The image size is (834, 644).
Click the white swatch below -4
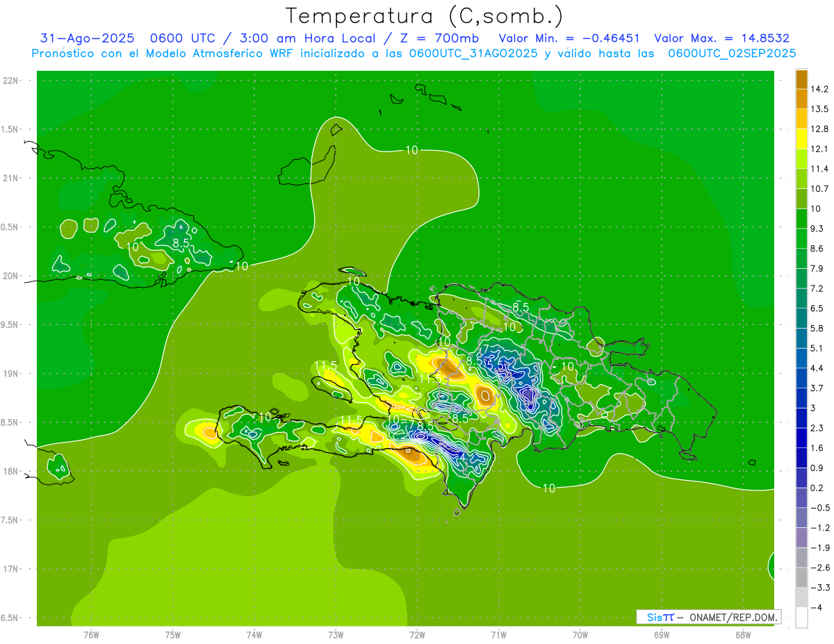point(802,618)
